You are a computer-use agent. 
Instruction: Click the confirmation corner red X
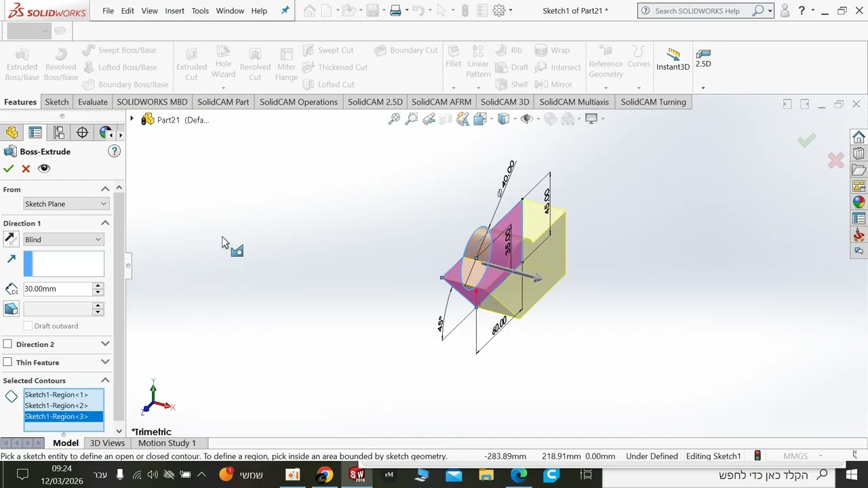(835, 161)
